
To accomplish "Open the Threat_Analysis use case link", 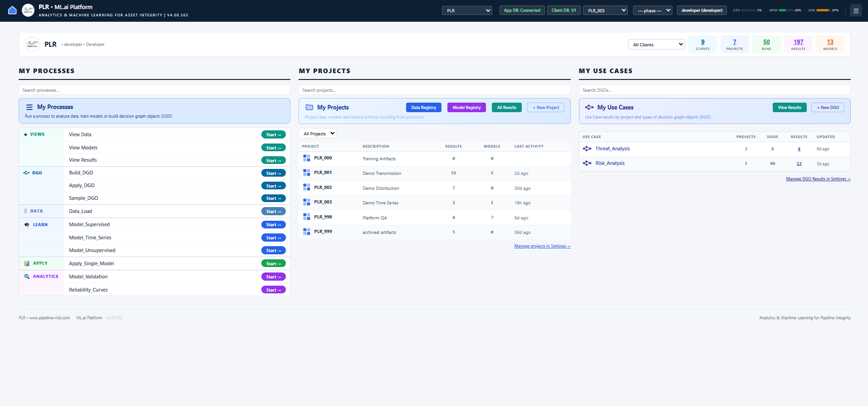I will (613, 149).
